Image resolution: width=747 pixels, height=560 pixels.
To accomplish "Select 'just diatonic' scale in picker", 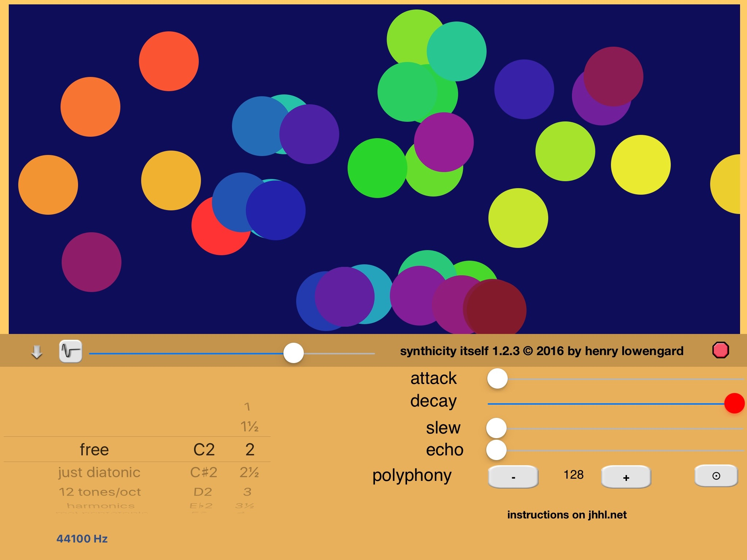I will pos(99,472).
